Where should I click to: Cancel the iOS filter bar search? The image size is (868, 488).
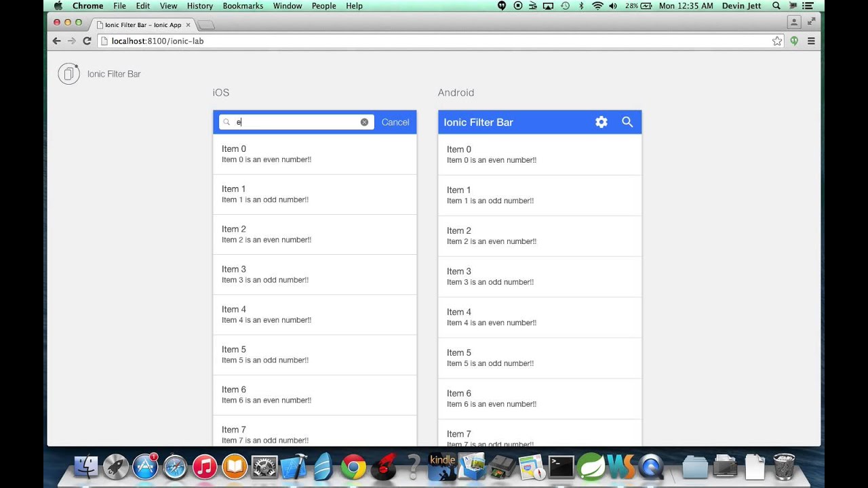(395, 122)
